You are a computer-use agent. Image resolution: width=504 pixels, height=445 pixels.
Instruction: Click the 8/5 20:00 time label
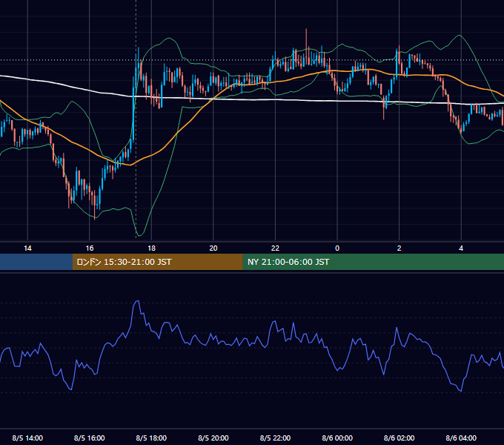point(213,438)
